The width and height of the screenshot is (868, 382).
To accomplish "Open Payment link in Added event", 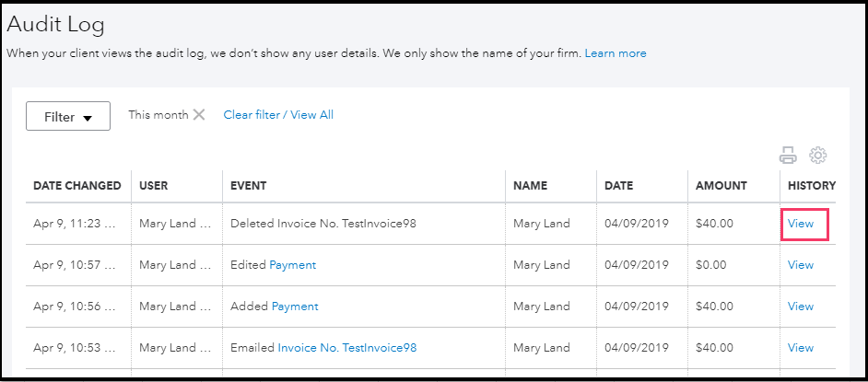I will tap(295, 307).
